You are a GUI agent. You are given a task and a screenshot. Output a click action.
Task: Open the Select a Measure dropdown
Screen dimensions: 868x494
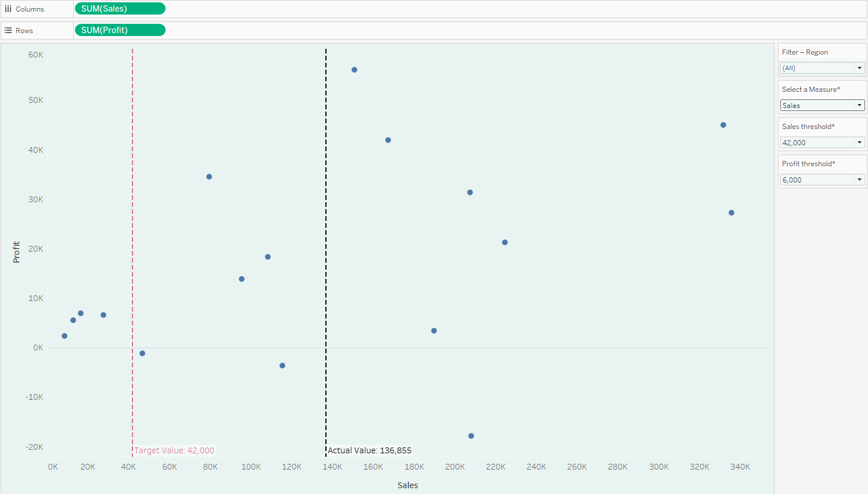click(823, 105)
